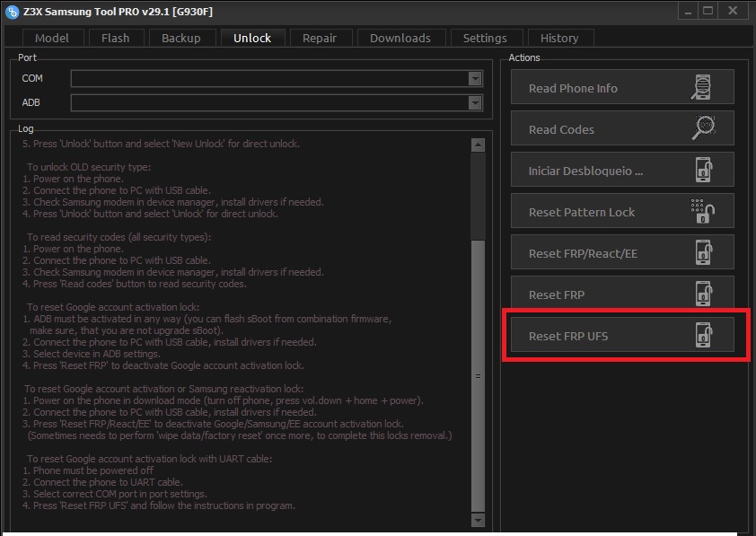
Task: Minimize the Z3X Samsung Tool window
Action: [689, 11]
